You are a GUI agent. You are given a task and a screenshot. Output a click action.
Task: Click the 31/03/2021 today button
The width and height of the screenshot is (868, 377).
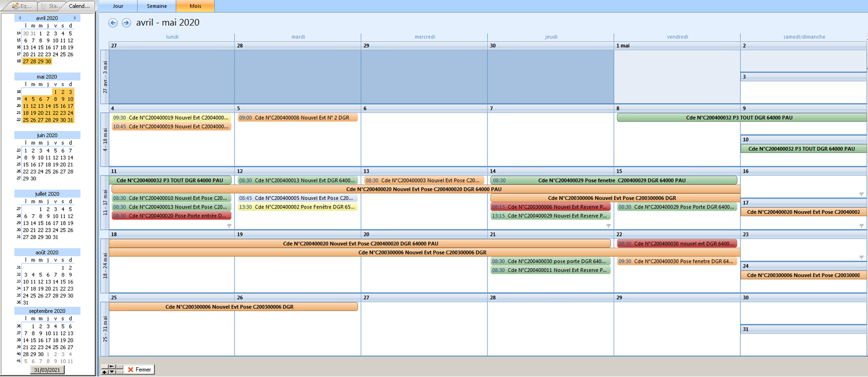point(47,370)
